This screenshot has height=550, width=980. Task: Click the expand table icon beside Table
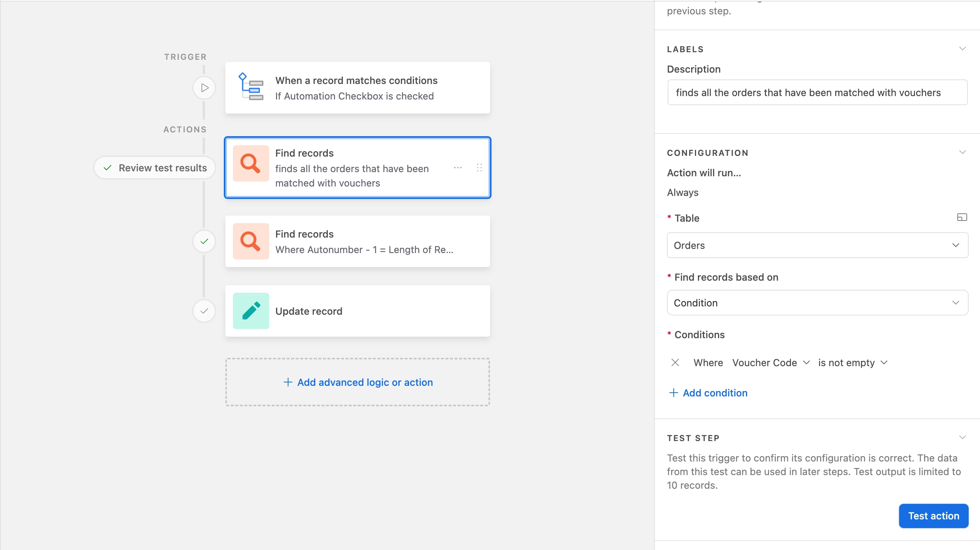point(962,218)
